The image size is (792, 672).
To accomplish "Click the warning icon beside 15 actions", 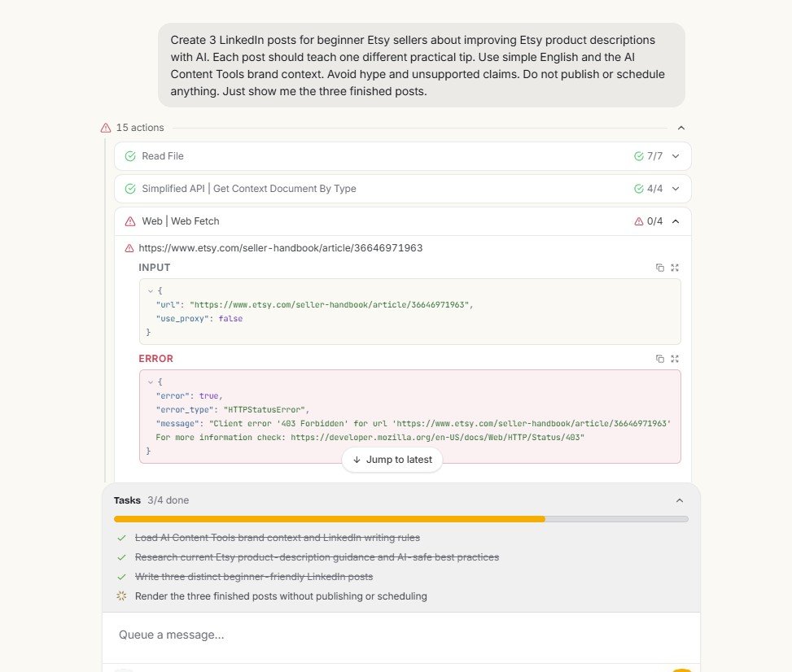I will pyautogui.click(x=106, y=128).
